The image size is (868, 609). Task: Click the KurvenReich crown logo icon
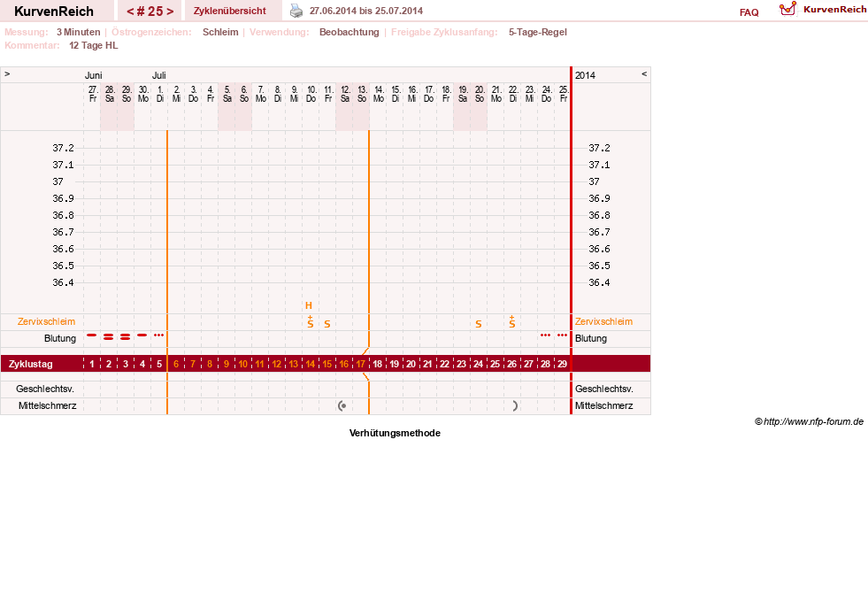(x=787, y=9)
